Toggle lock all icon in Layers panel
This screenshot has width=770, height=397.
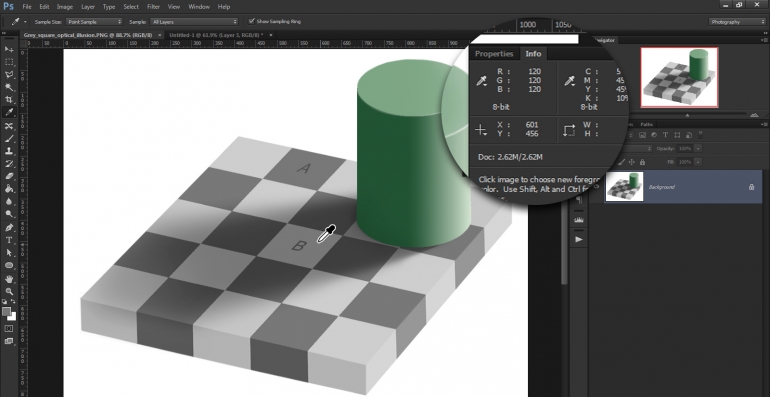point(642,162)
